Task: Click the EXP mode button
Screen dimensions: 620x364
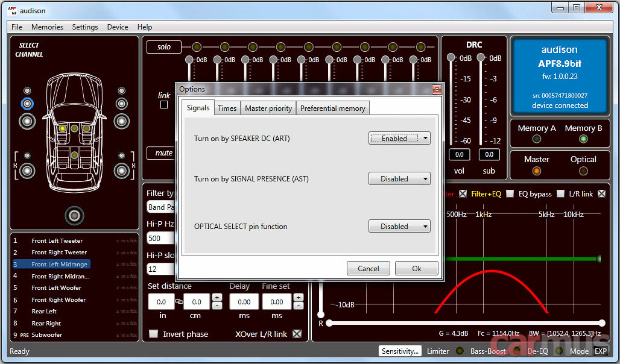Action: coord(601,351)
